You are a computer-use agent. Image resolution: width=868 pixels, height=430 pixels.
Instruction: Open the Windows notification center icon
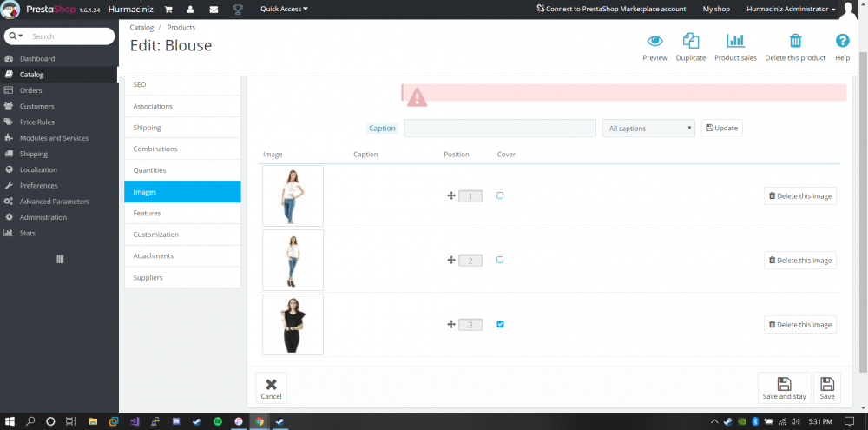coord(850,421)
